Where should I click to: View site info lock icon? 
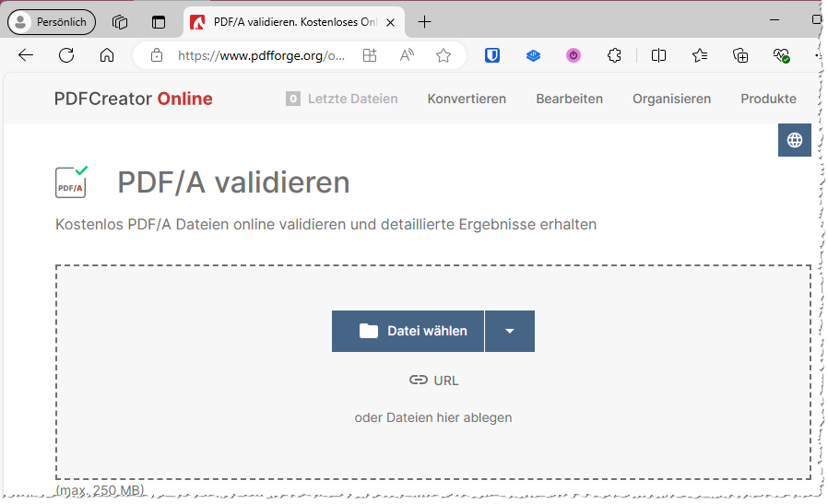157,55
